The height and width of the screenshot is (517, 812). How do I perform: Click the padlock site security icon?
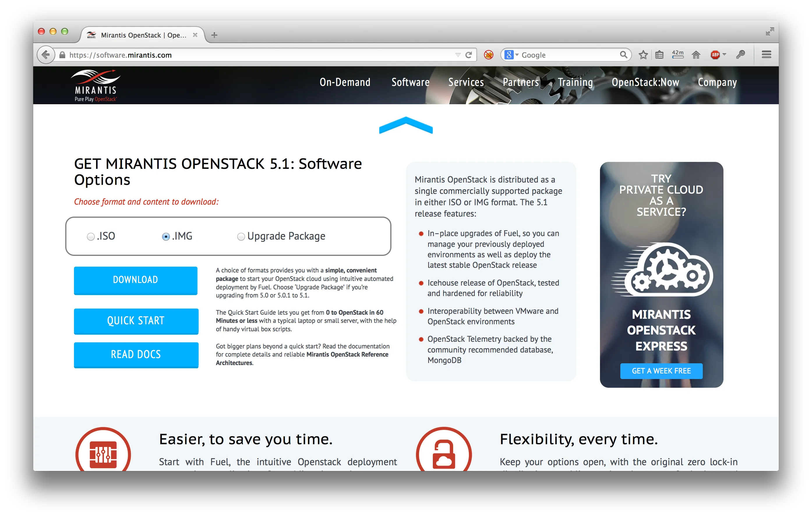point(62,55)
